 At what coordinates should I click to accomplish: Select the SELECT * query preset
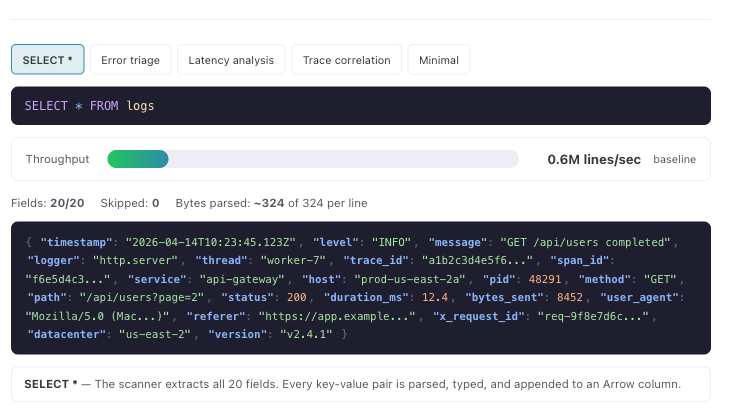pyautogui.click(x=47, y=60)
